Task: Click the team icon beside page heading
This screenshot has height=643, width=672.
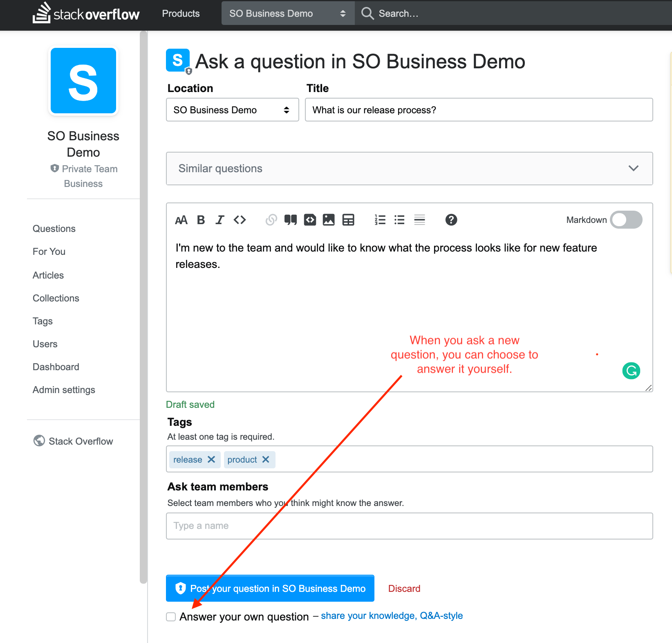Action: coord(178,61)
